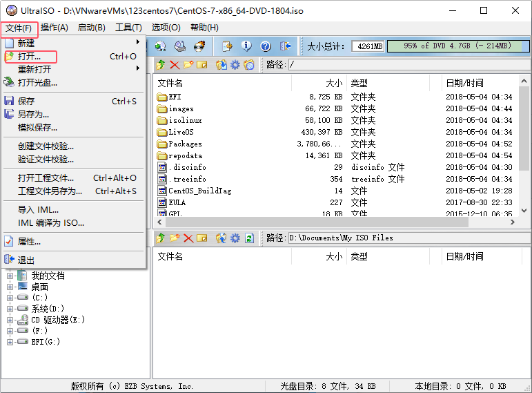The width and height of the screenshot is (532, 393).
Task: Click ISO file list vertical scroll down arrow
Action: click(x=524, y=211)
